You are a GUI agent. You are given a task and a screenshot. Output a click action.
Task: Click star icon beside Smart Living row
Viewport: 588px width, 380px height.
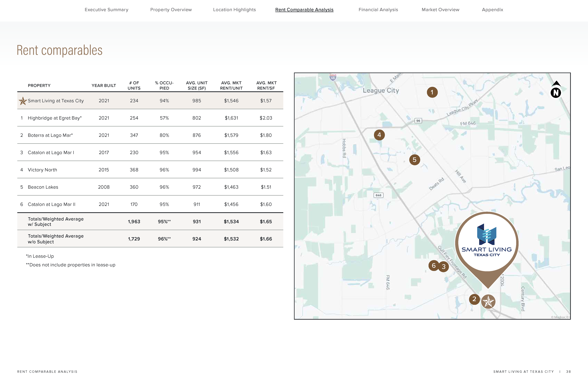(x=23, y=101)
